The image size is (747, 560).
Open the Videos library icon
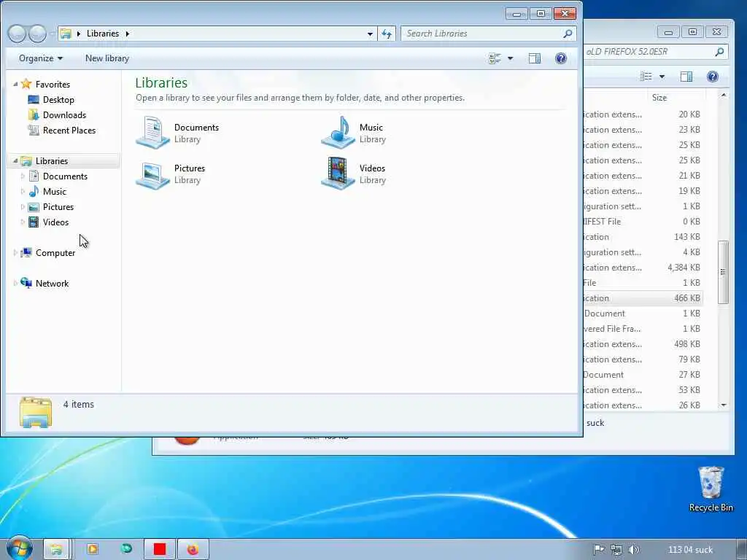click(338, 174)
